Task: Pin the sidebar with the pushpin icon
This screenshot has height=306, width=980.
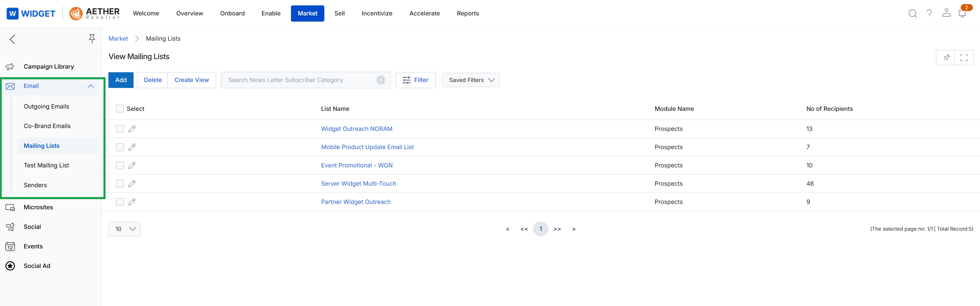Action: pyautogui.click(x=92, y=39)
